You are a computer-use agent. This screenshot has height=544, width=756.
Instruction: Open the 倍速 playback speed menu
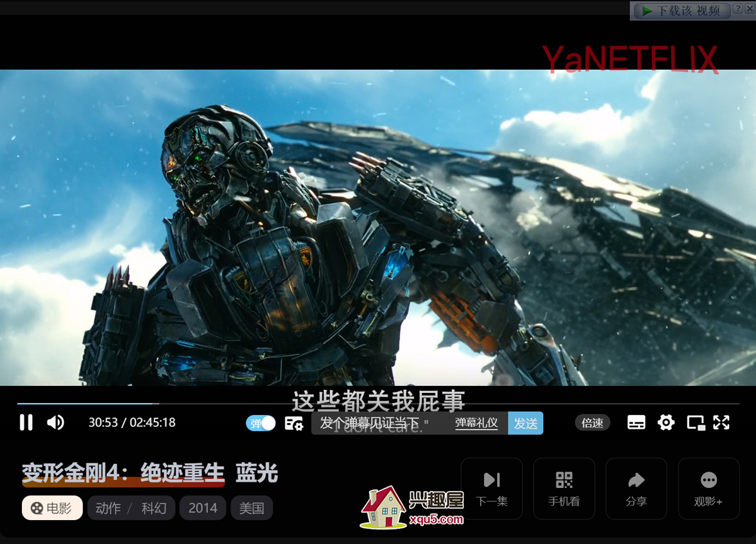592,422
